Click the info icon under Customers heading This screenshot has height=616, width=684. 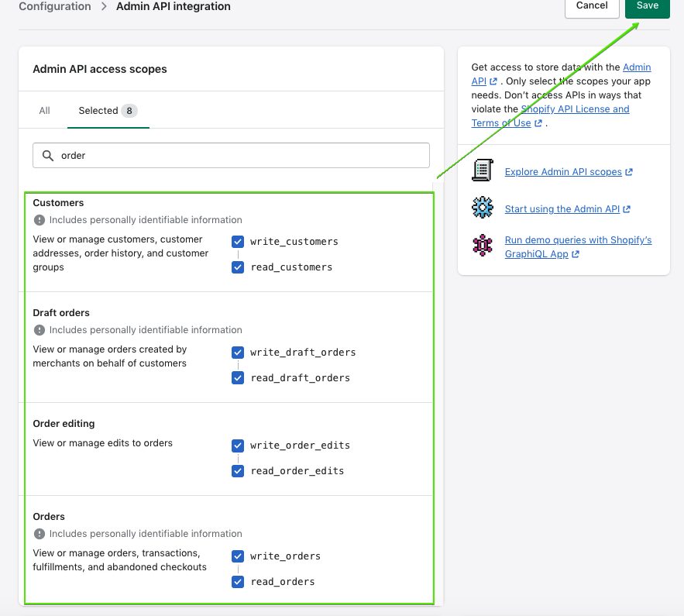pyautogui.click(x=40, y=220)
